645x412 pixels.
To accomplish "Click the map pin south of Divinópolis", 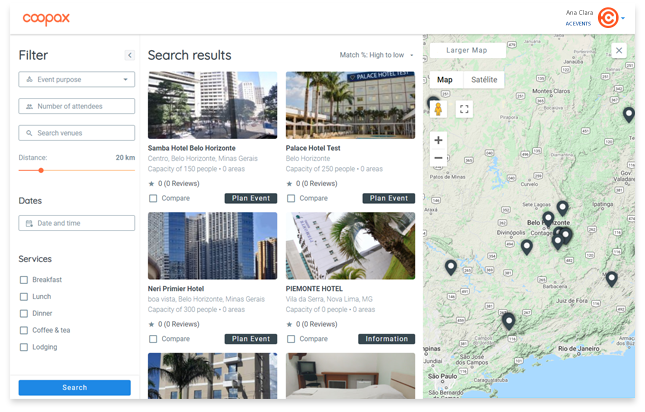I will click(527, 246).
